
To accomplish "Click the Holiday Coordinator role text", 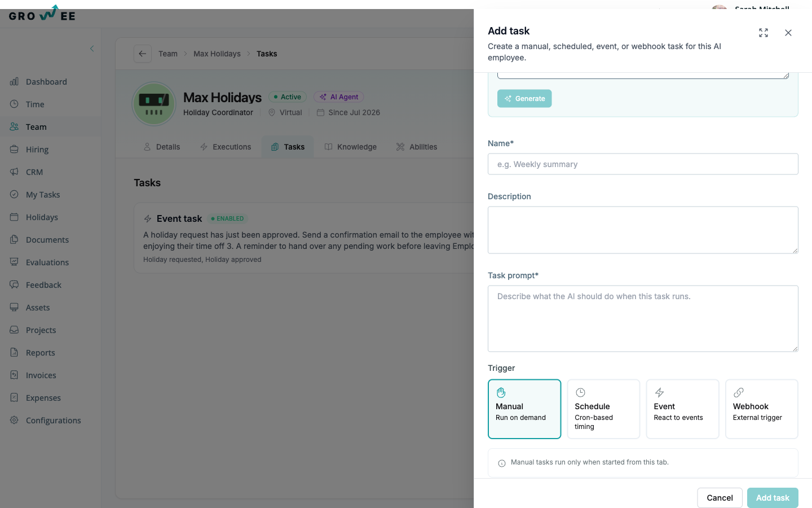I will (x=218, y=113).
